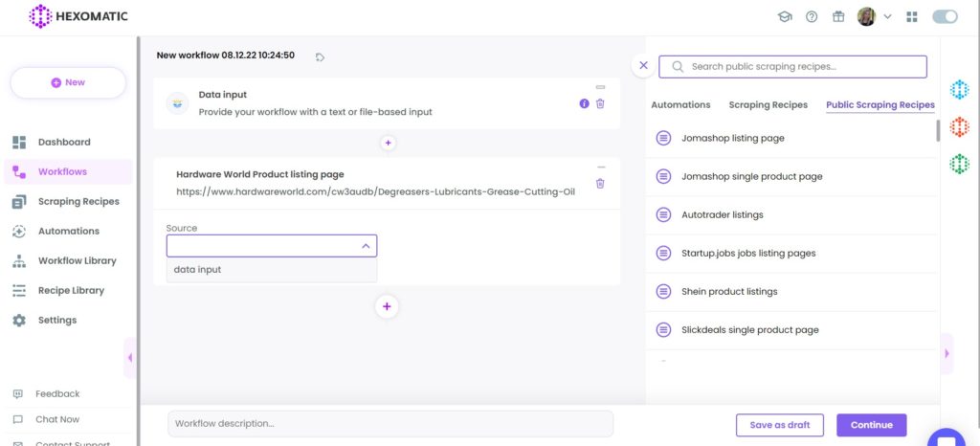Click the Workflow description field
980x446 pixels.
(x=390, y=424)
